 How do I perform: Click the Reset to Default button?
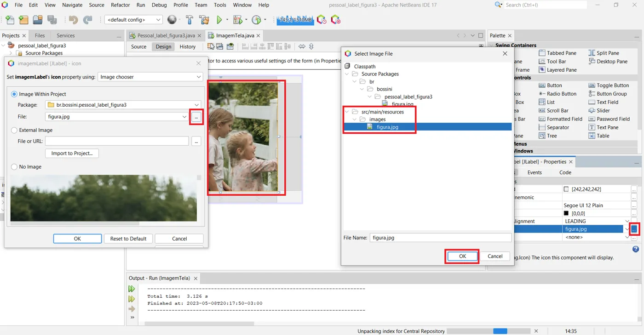[x=128, y=239]
